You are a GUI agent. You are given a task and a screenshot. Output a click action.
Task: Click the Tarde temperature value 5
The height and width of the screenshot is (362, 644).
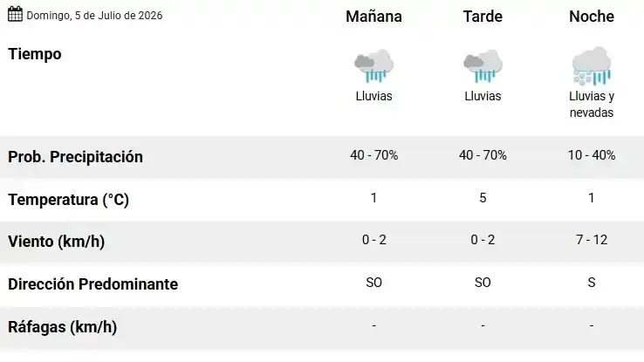coord(483,198)
